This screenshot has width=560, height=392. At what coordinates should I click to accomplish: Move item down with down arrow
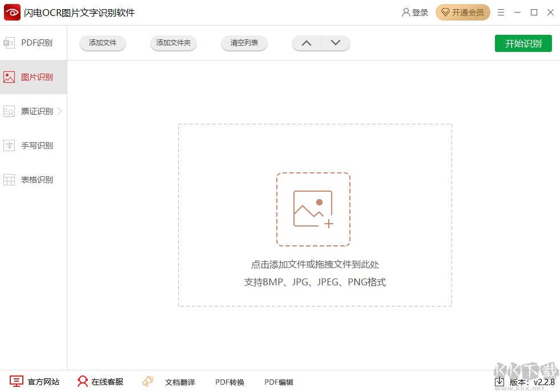(336, 43)
